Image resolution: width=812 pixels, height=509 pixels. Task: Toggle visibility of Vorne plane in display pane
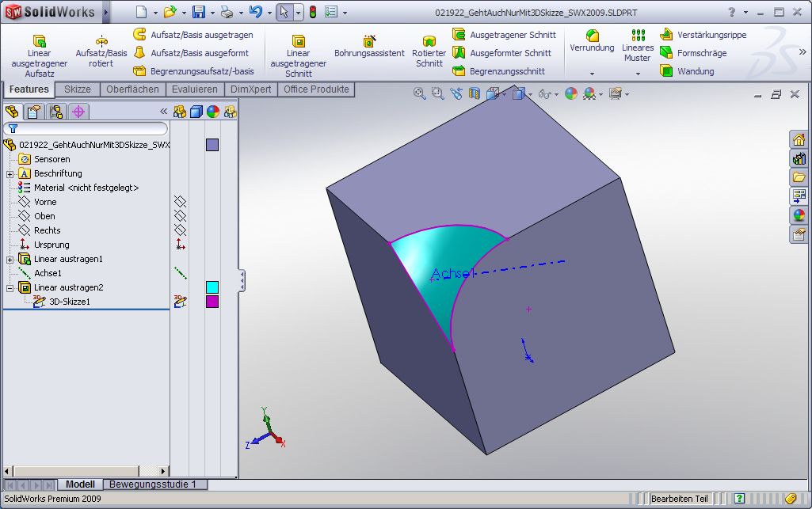click(180, 202)
